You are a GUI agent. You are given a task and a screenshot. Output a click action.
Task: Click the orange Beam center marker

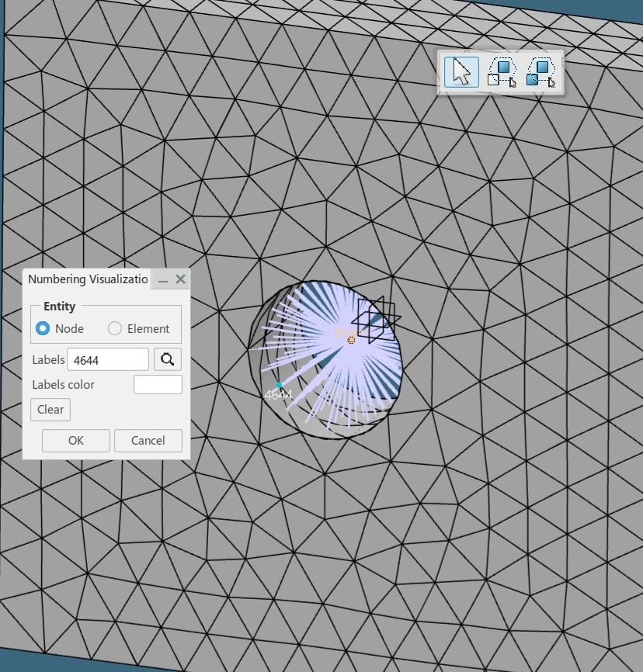351,341
